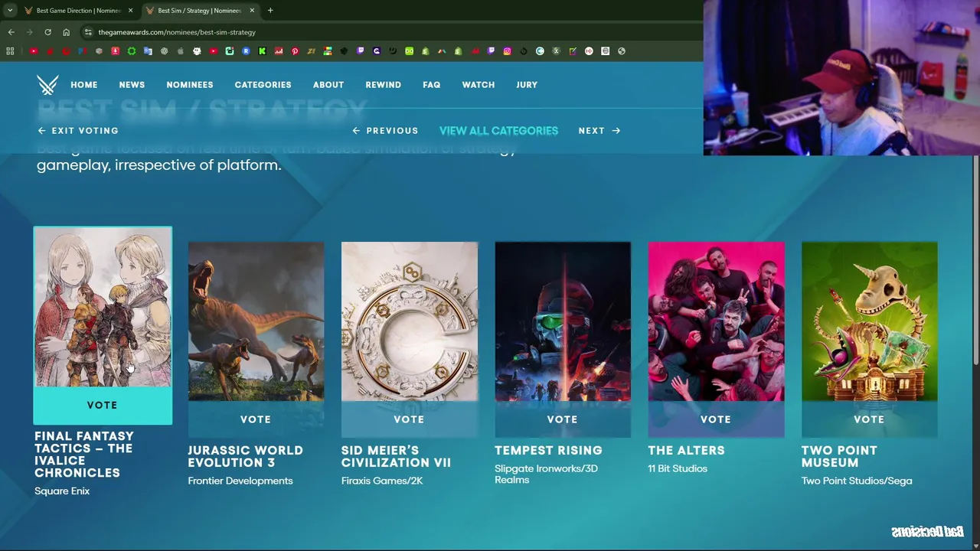This screenshot has width=980, height=551.
Task: View site information icon in address bar
Action: pos(88,32)
